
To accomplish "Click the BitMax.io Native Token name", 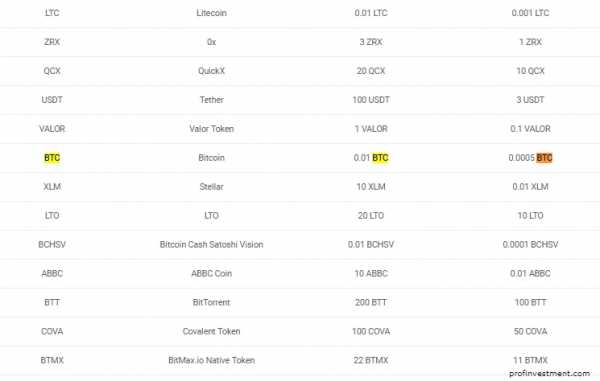I will tap(211, 360).
